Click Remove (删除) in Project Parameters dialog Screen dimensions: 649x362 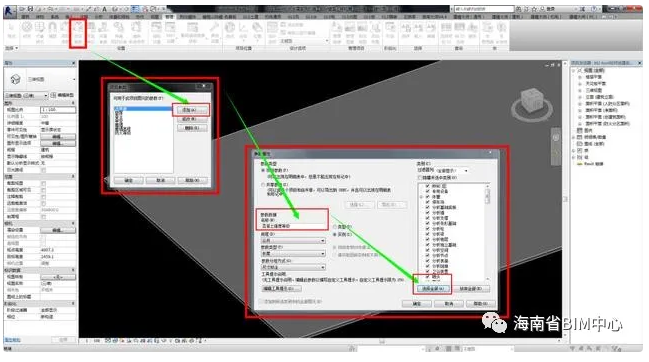(x=192, y=128)
